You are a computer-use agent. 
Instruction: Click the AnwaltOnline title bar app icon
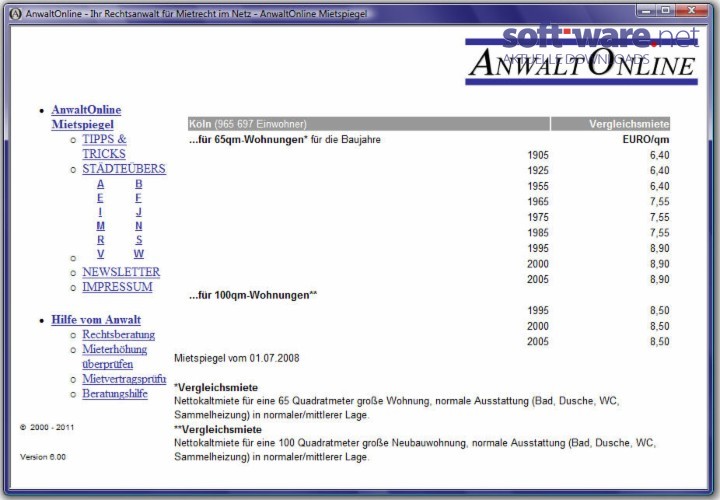[15, 14]
